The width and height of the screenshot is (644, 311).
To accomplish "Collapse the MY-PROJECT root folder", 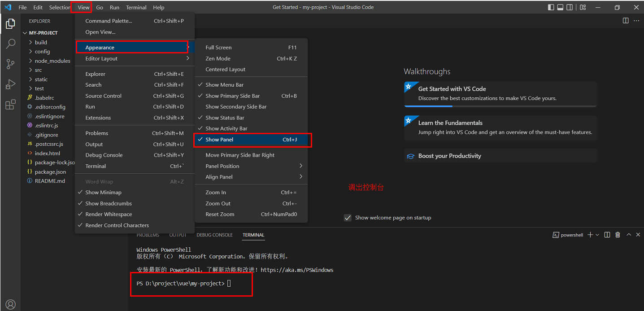I will click(43, 33).
